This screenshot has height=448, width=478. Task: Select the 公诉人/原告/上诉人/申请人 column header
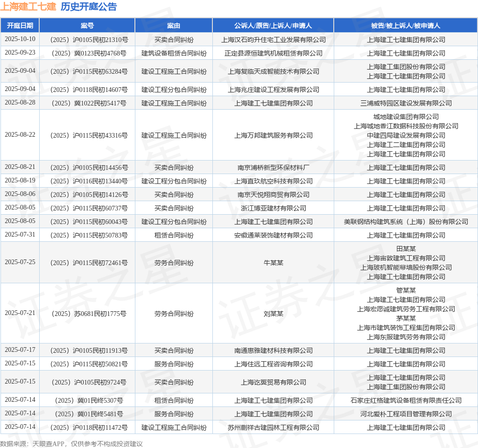273,26
